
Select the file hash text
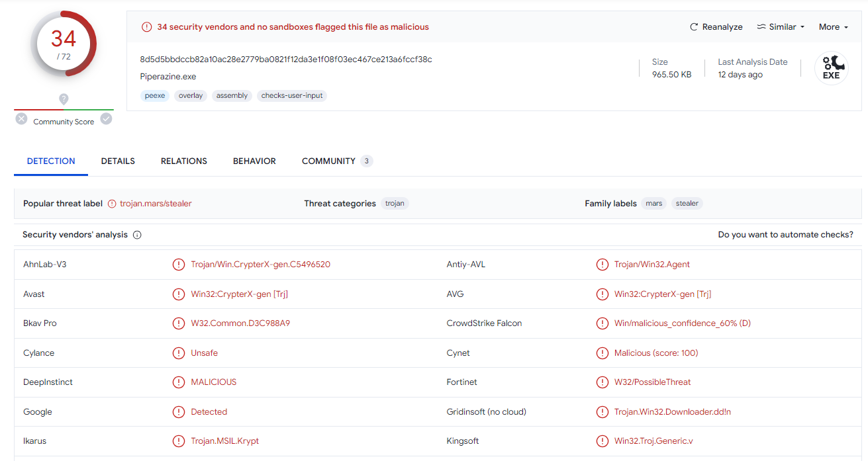286,60
